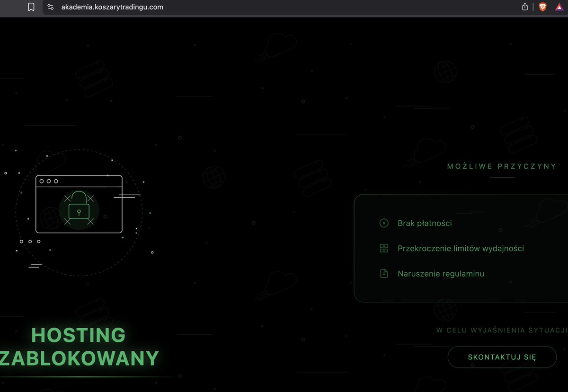Viewport: 568px width, 392px height.
Task: Click 'Naruszenie regulaminu' text
Action: click(x=441, y=273)
